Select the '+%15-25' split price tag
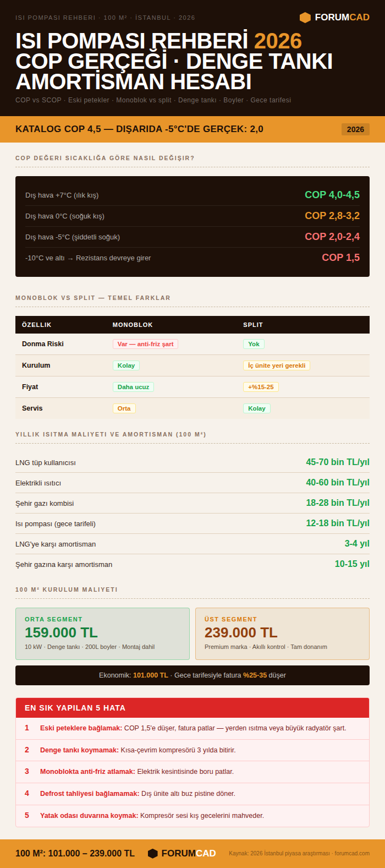This screenshot has height=868, width=385. click(261, 387)
